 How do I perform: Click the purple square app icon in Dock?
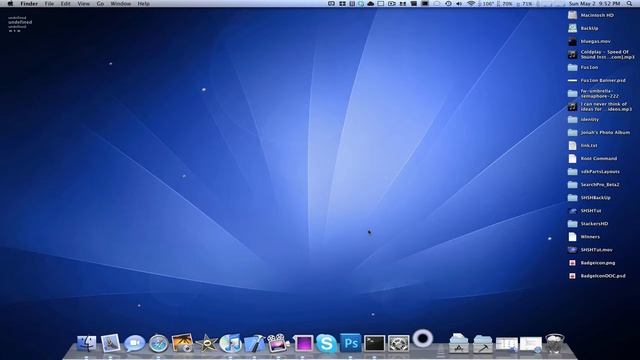pos(303,343)
